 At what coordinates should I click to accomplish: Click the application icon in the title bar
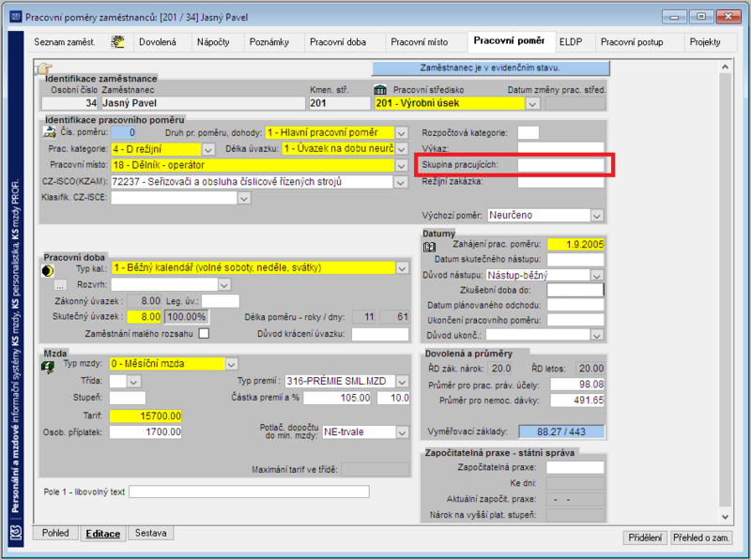coord(16,17)
